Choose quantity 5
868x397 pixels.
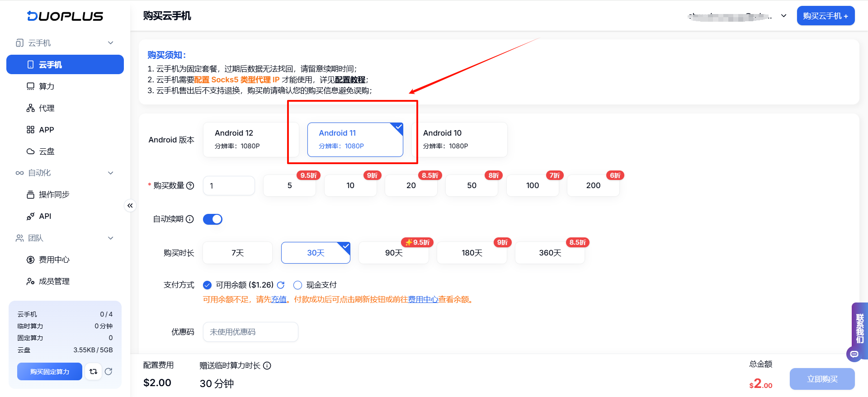tap(289, 186)
